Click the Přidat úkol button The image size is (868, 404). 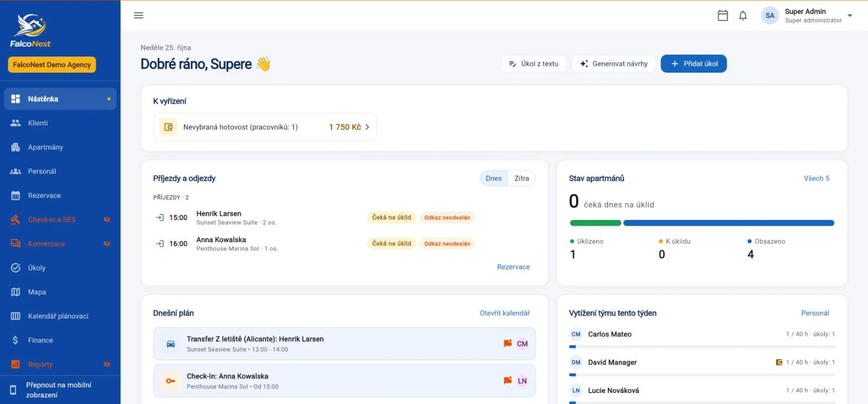pyautogui.click(x=694, y=64)
